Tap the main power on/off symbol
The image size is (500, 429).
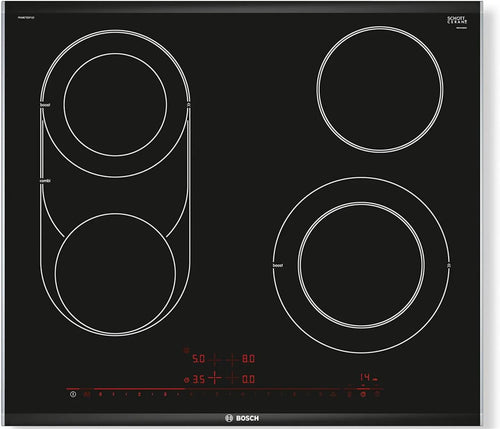pos(73,394)
